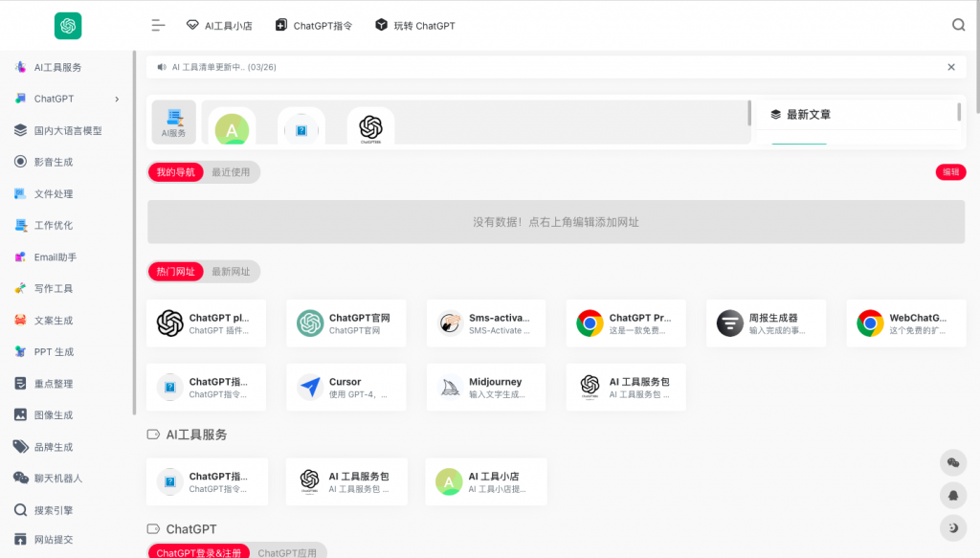
Task: Open the Midjourney sailboat icon card
Action: 450,388
